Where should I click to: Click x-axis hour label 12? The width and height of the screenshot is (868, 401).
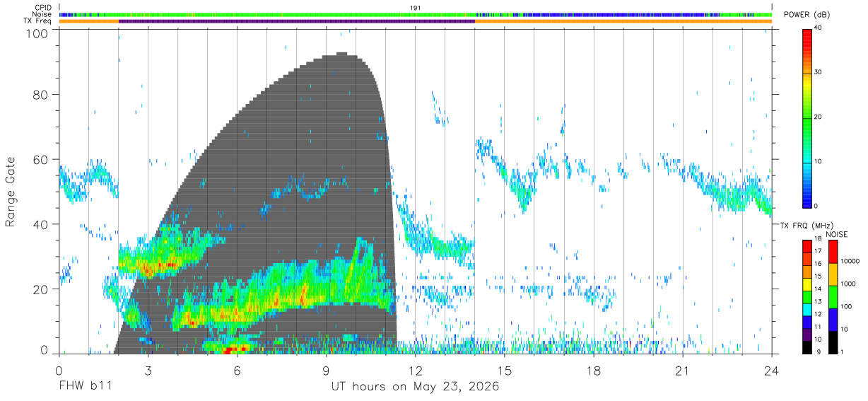tap(416, 371)
